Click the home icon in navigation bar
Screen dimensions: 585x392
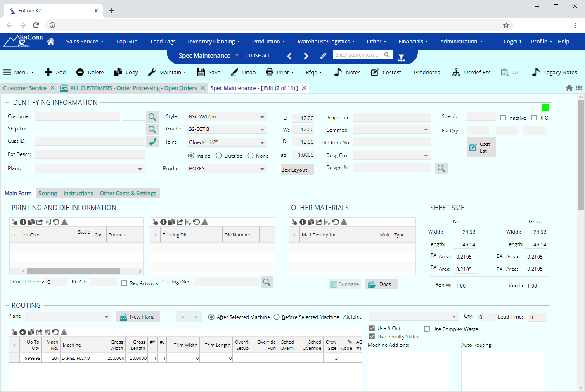point(51,42)
